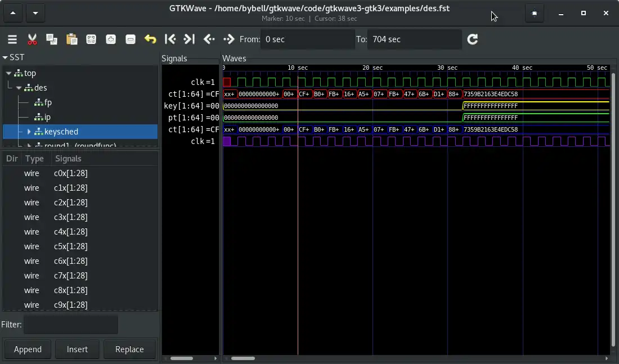Viewport: 619px width, 364px height.
Task: Click the waves horizontal scrollbar
Action: click(243, 358)
